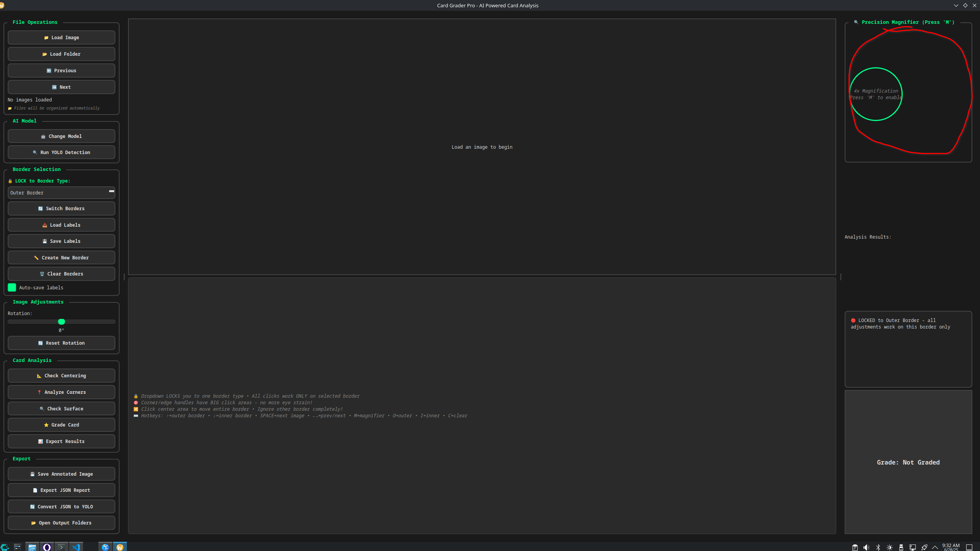Screen dimensions: 980x551
Task: Open screen brightness tray icon
Action: (x=890, y=547)
